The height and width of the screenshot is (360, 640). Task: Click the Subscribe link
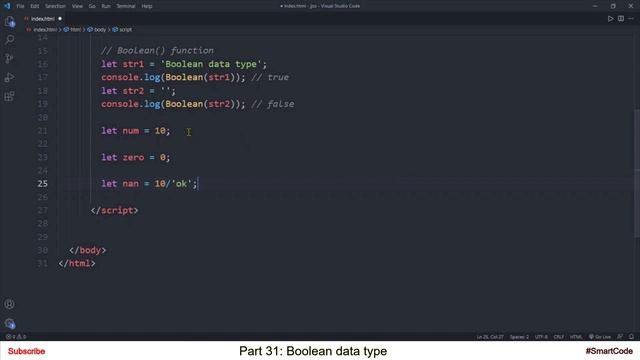[x=27, y=351]
